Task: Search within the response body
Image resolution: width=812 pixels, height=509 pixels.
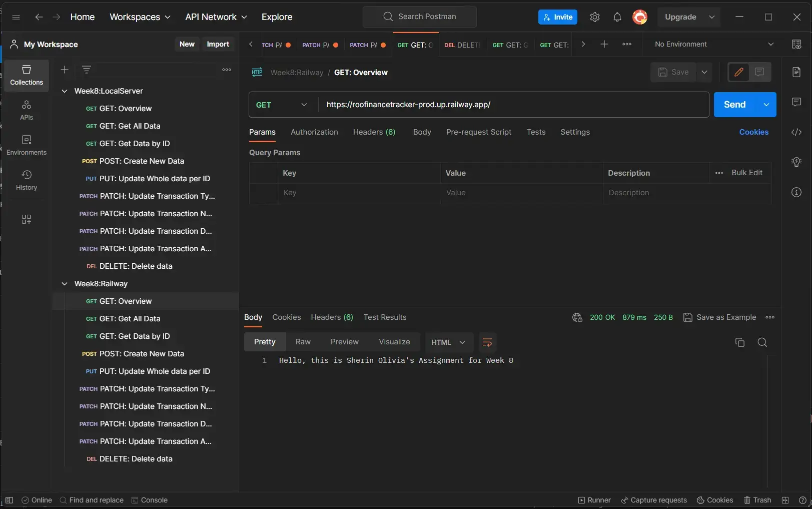Action: pyautogui.click(x=762, y=342)
